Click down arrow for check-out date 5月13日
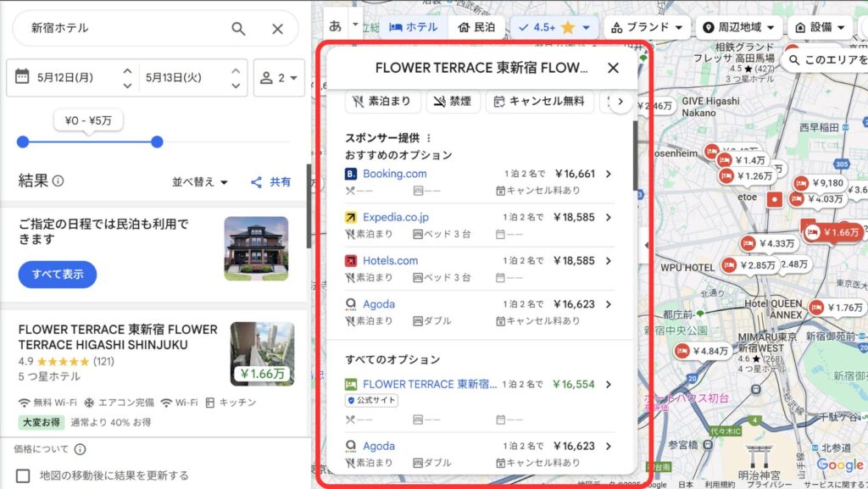Image resolution: width=868 pixels, height=489 pixels. pyautogui.click(x=236, y=86)
